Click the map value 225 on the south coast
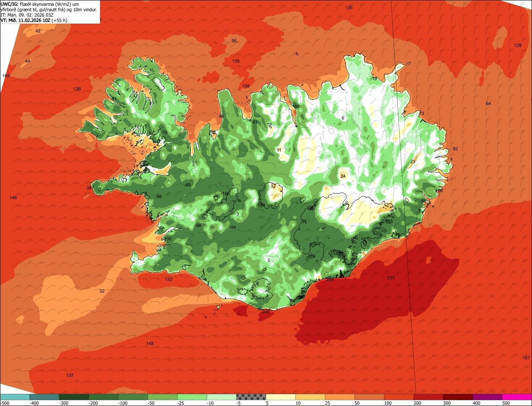Viewport: 532px width, 406px height. tap(266, 311)
